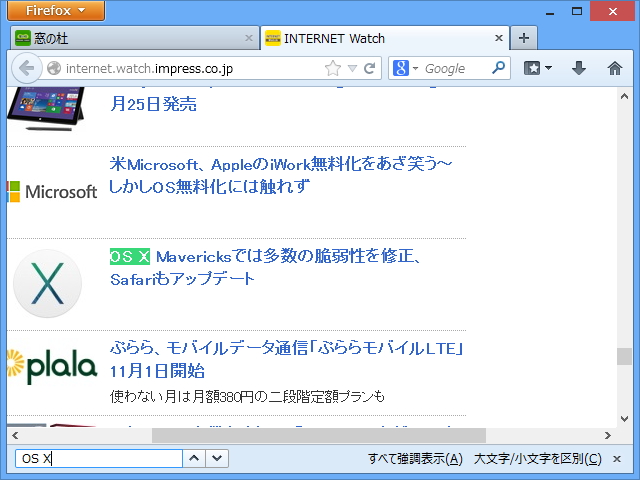Click the search magnifier icon
Screen dimensions: 640x480
pos(498,68)
